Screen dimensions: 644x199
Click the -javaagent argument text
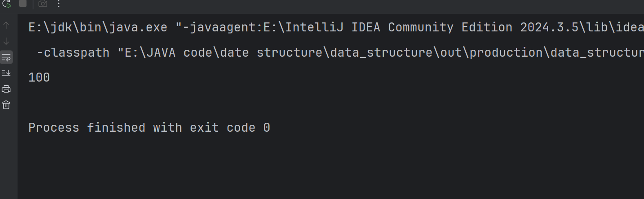pyautogui.click(x=219, y=27)
